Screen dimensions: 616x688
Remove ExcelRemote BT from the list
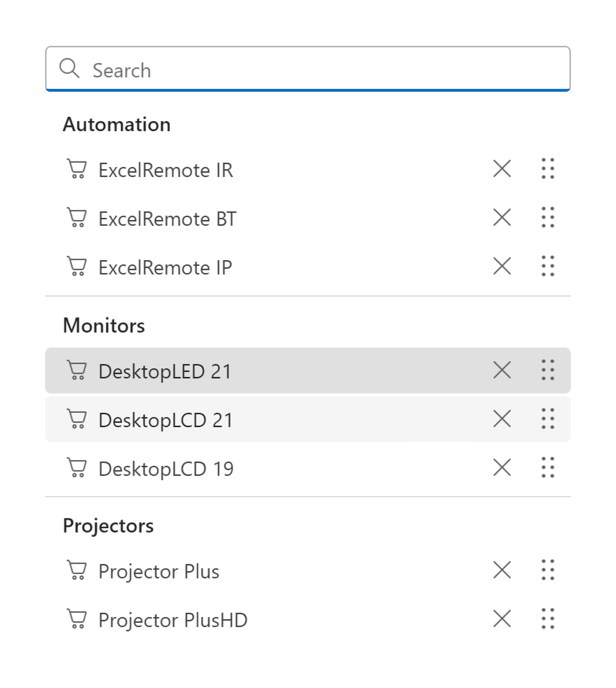tap(502, 219)
